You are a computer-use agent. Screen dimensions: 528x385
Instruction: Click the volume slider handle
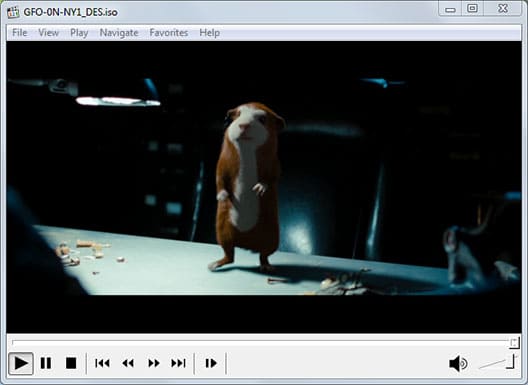pos(511,361)
